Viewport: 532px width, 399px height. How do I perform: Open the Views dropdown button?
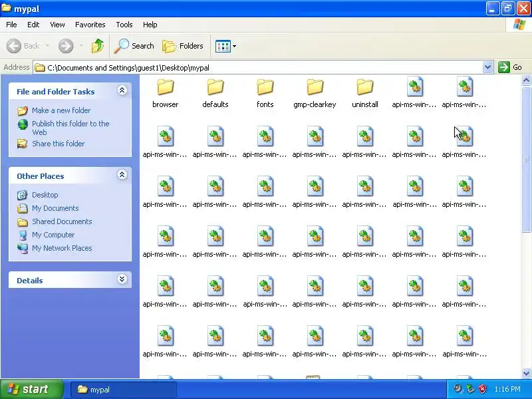[226, 46]
